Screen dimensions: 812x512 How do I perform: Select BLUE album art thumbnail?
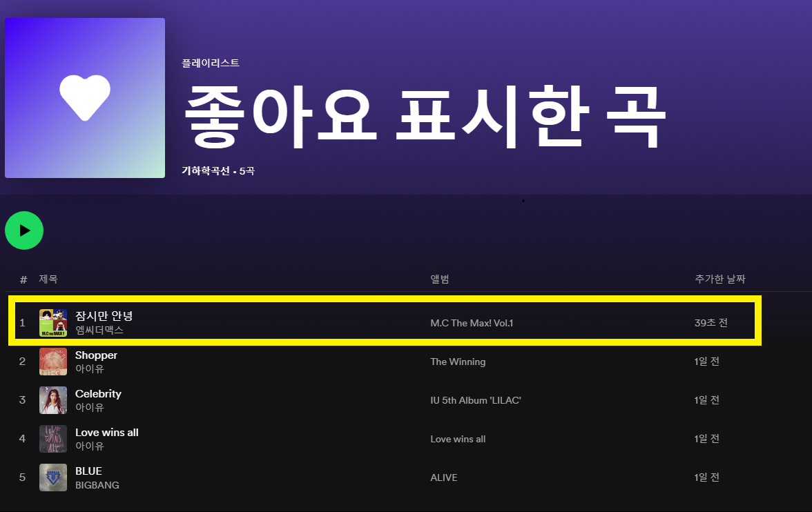[52, 477]
